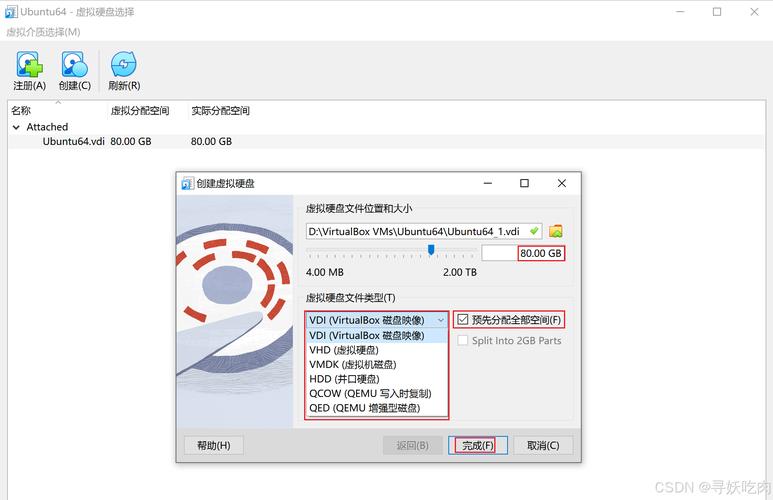Click the Help 帮助(H) button
Image resolution: width=773 pixels, height=500 pixels.
tap(213, 445)
